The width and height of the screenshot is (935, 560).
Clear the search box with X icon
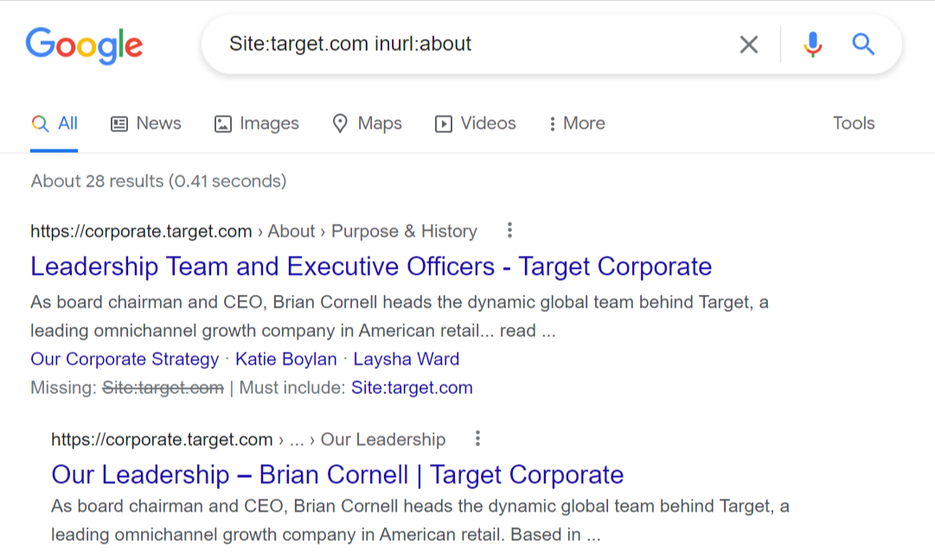[x=748, y=44]
